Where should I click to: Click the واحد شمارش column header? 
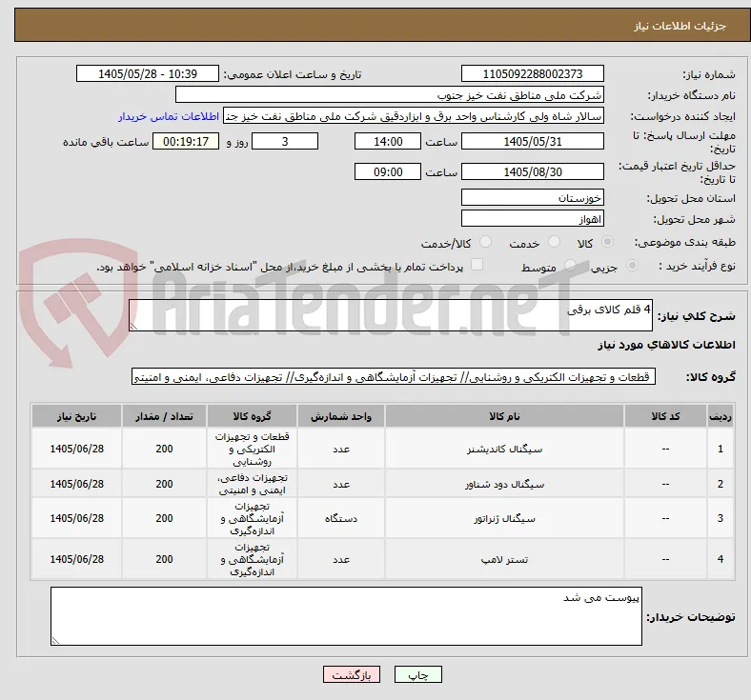point(341,416)
